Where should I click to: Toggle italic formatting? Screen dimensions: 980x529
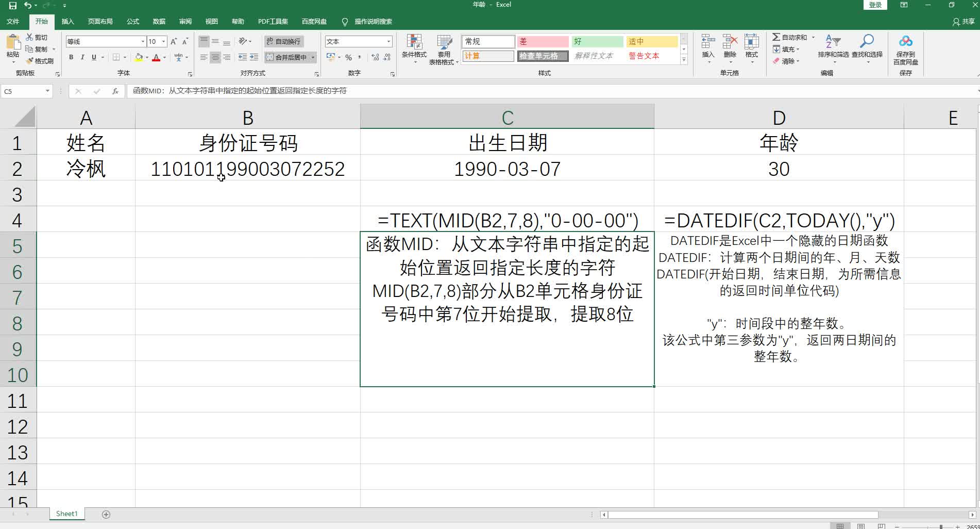coord(82,58)
